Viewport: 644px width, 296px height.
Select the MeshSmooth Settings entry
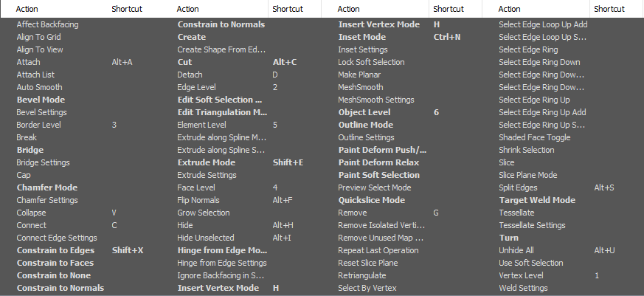coord(376,100)
